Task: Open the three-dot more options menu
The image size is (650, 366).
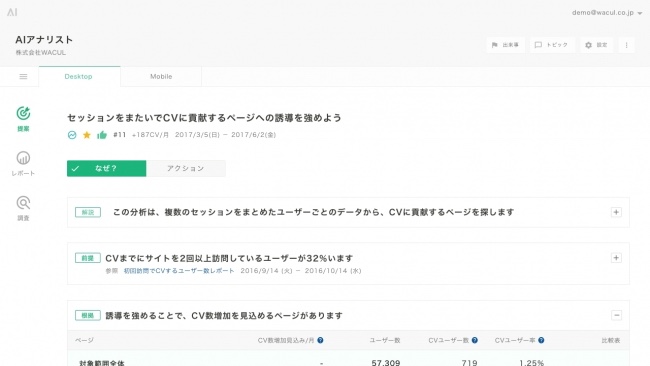Action: (x=626, y=45)
